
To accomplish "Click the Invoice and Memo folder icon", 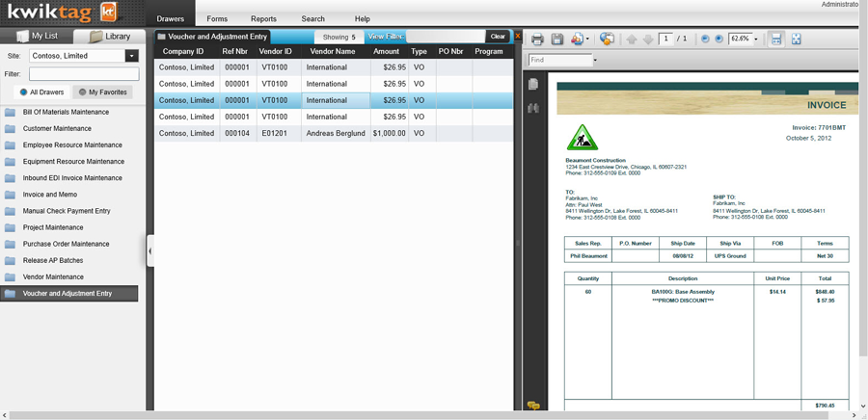I will (10, 195).
